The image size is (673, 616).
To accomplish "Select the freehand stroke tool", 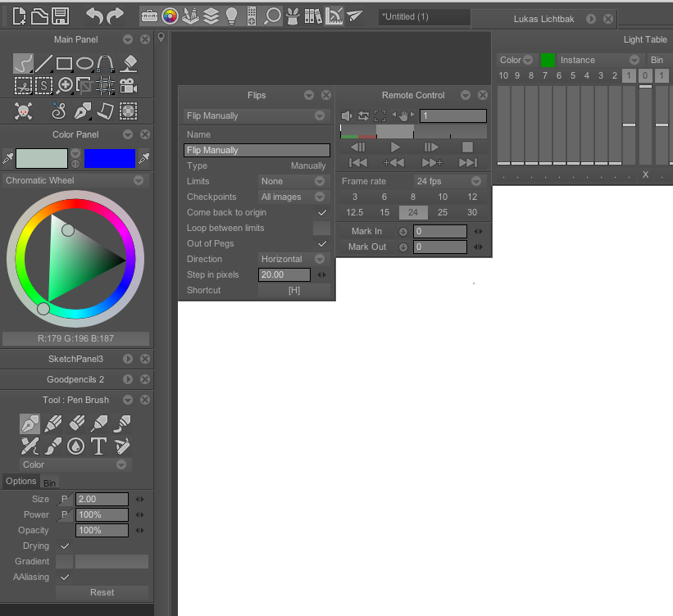I will (23, 64).
